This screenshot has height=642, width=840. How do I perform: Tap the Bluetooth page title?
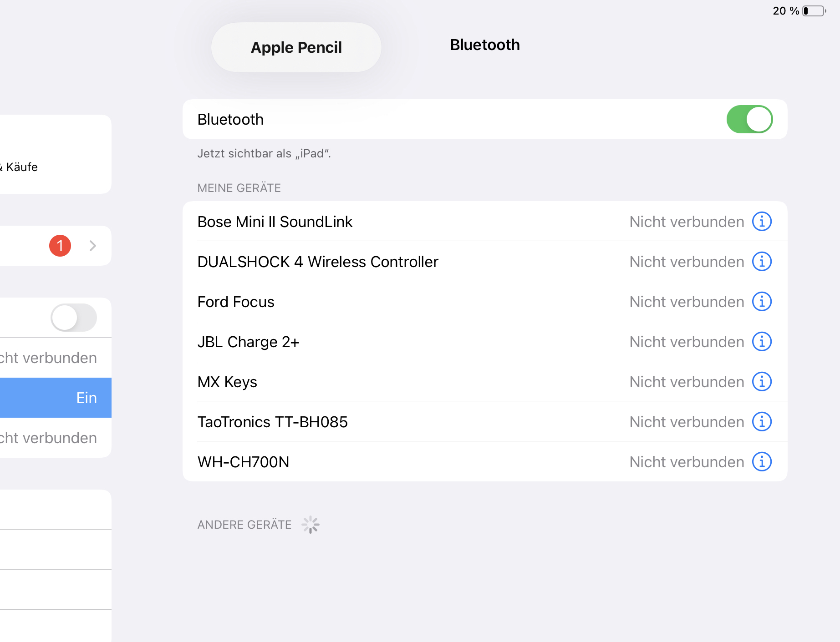click(x=485, y=45)
